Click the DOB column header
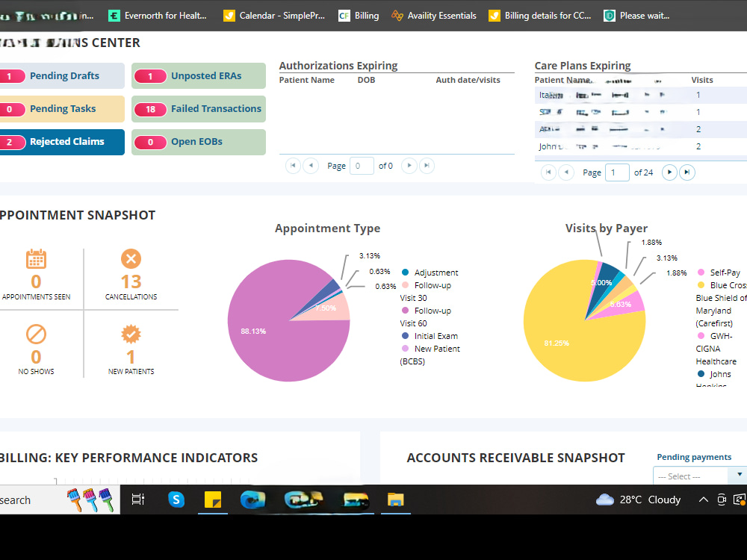Image resolution: width=747 pixels, height=560 pixels. point(366,80)
